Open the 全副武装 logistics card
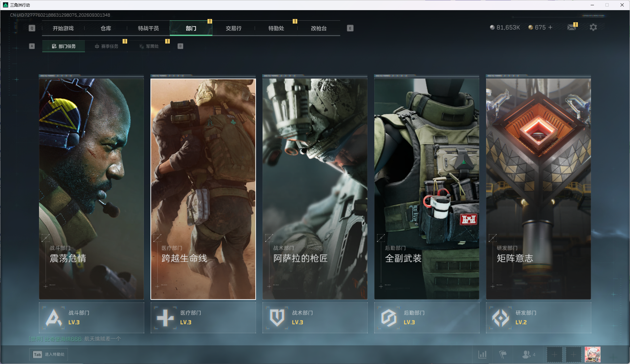This screenshot has width=630, height=364. (x=427, y=188)
